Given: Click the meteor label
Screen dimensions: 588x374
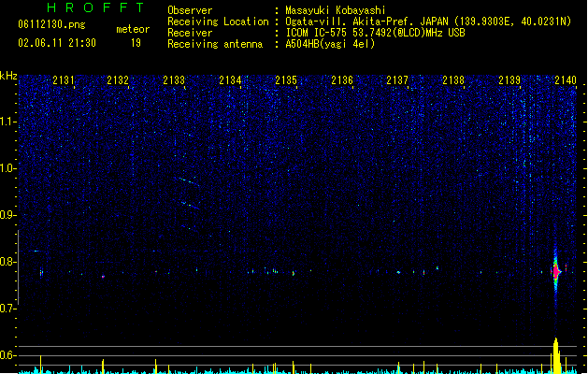Looking at the screenshot, I should (x=133, y=29).
